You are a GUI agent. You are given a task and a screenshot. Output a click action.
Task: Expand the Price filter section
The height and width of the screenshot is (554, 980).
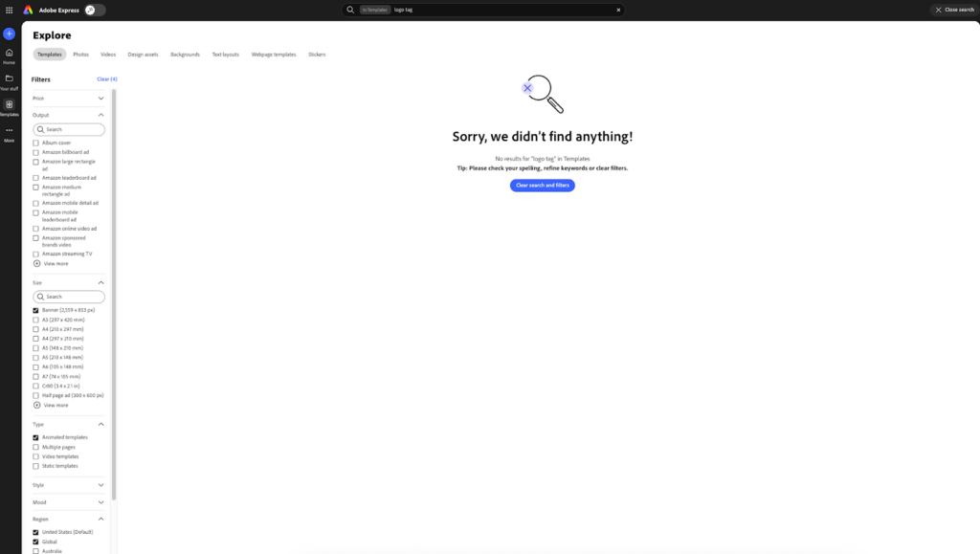click(x=100, y=98)
